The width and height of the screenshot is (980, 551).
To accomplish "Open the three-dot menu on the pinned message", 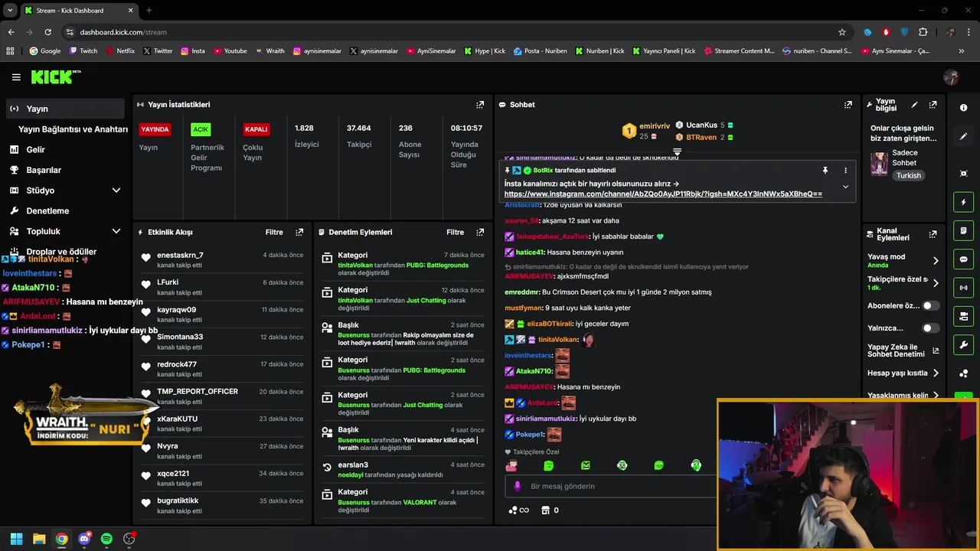I will tap(845, 171).
